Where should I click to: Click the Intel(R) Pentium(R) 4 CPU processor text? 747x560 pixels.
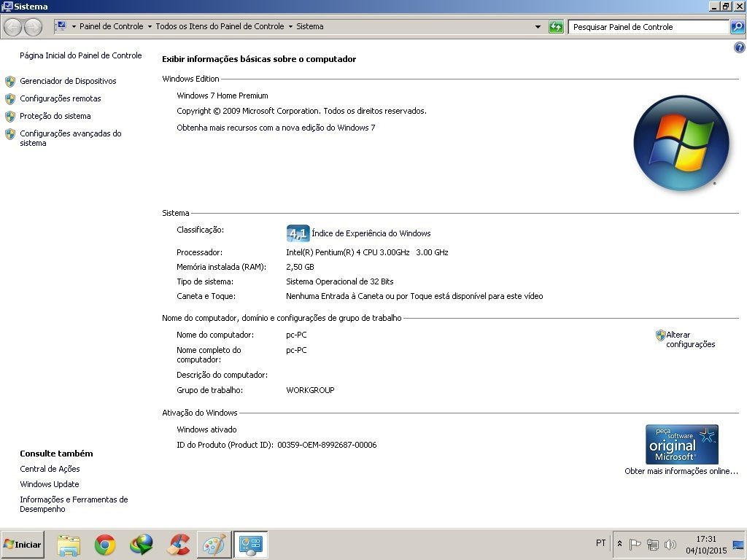[x=368, y=252]
